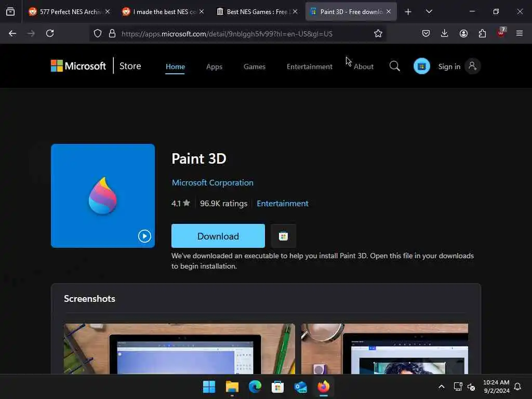Open the notifications bell
Screen dimensions: 532x399
[x=517, y=387]
